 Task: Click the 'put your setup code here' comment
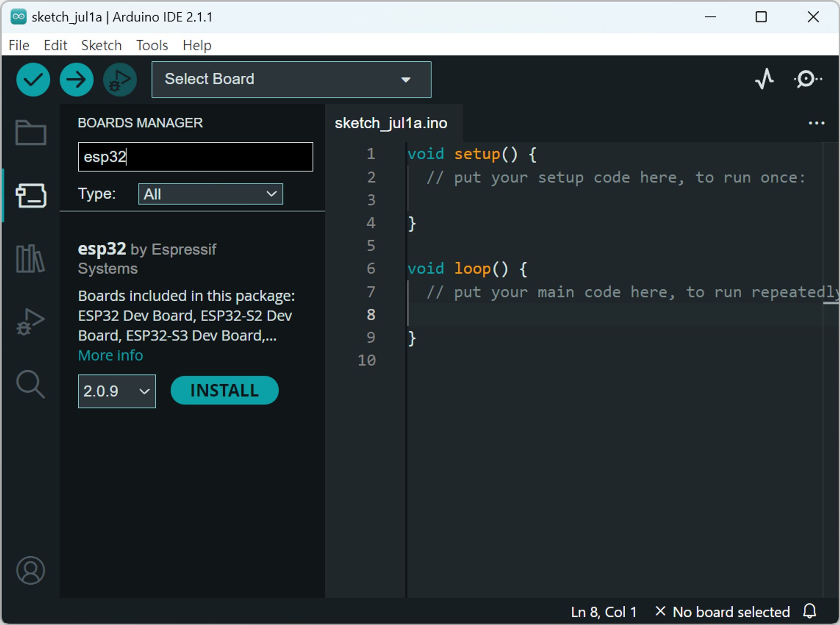(616, 177)
